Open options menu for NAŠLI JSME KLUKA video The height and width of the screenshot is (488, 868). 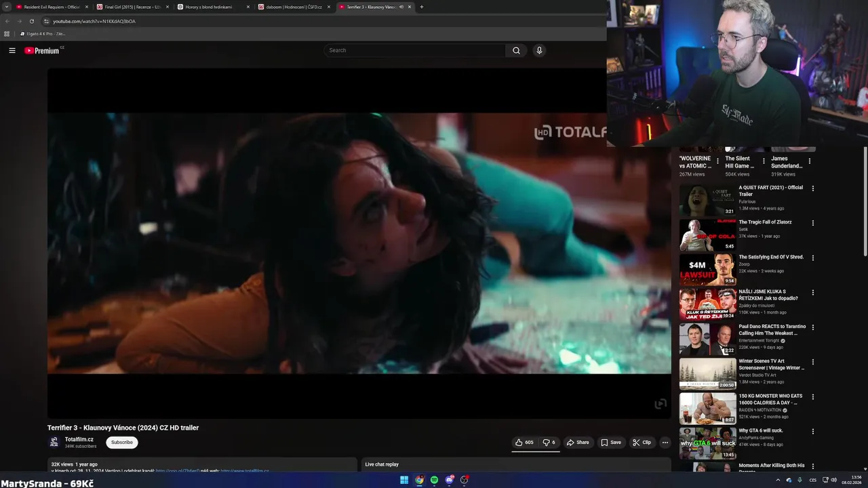(x=813, y=292)
